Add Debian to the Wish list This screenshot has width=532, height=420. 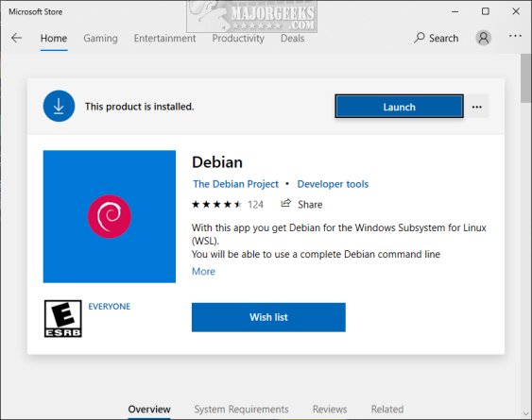(x=268, y=317)
